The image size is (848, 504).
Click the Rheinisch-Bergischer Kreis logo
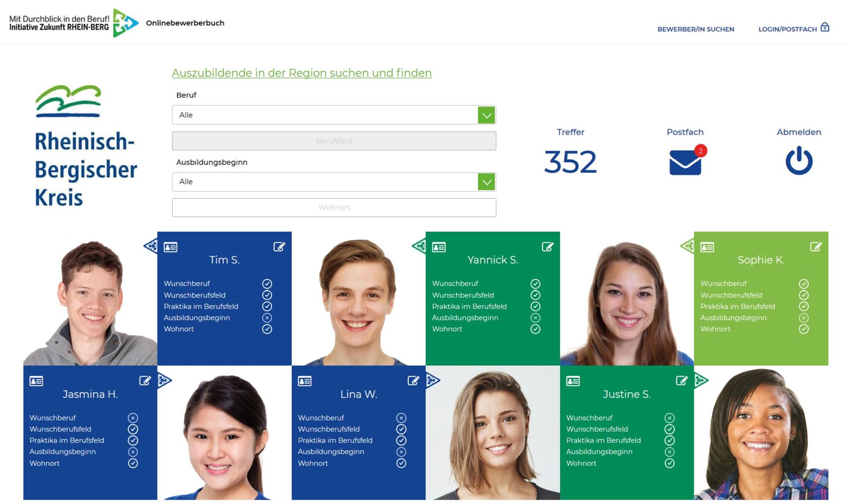86,147
